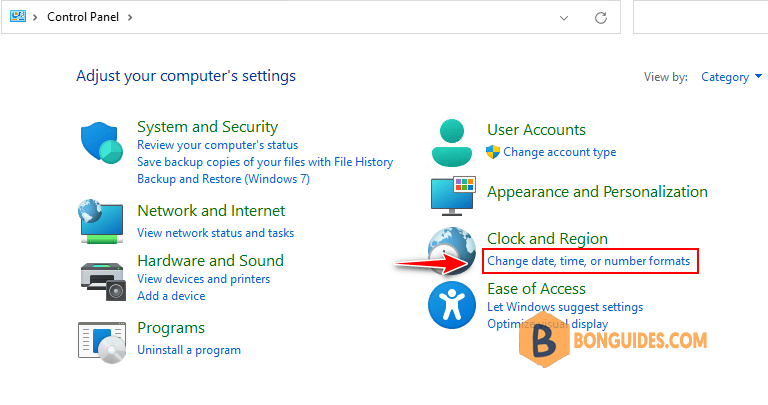Click the Control Panel search box

point(700,18)
